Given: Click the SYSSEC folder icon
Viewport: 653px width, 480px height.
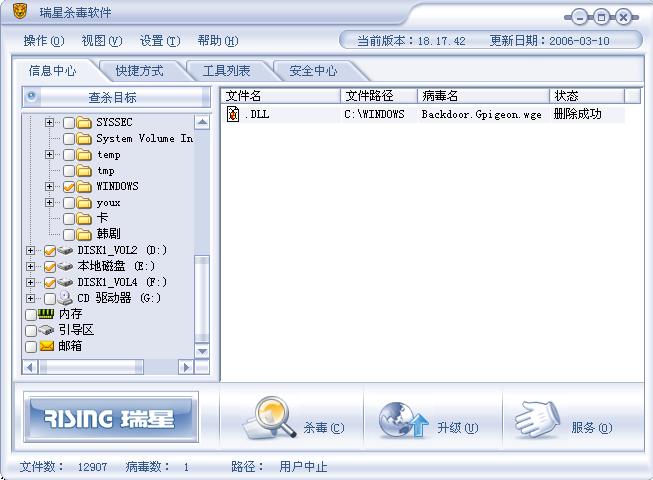Looking at the screenshot, I should pyautogui.click(x=84, y=122).
